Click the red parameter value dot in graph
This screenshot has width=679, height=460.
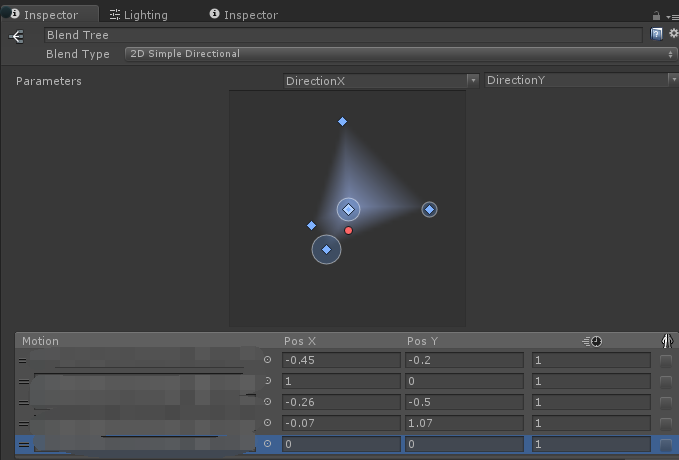point(348,230)
